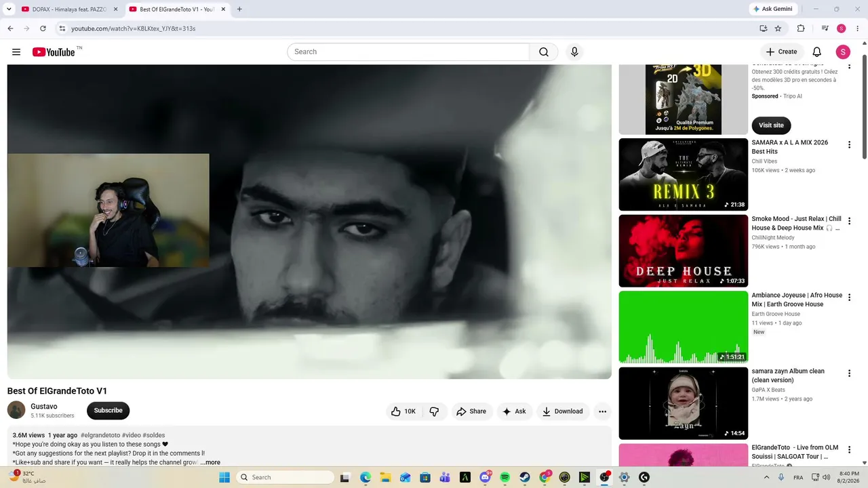This screenshot has width=868, height=488.
Task: Open the Gustavo channel name link
Action: coord(44,407)
